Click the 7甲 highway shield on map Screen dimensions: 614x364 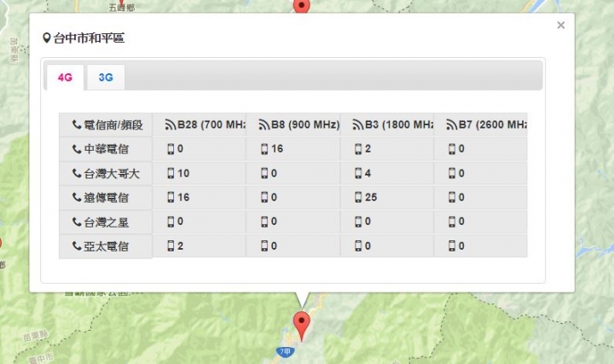coord(285,352)
